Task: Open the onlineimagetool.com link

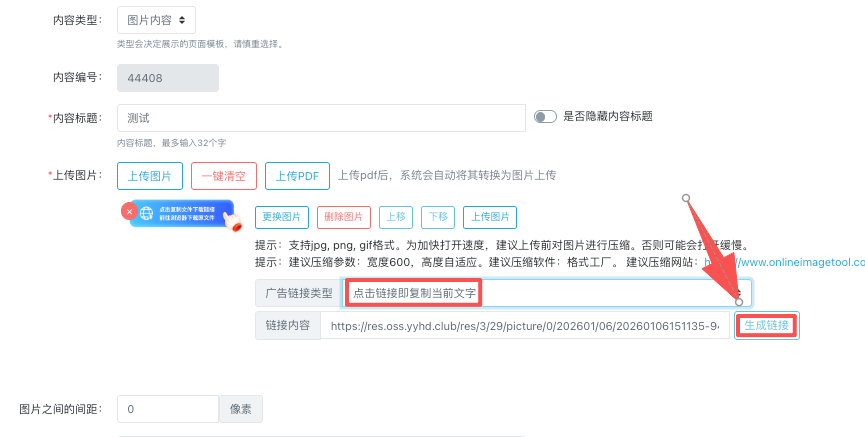Action: click(x=790, y=262)
